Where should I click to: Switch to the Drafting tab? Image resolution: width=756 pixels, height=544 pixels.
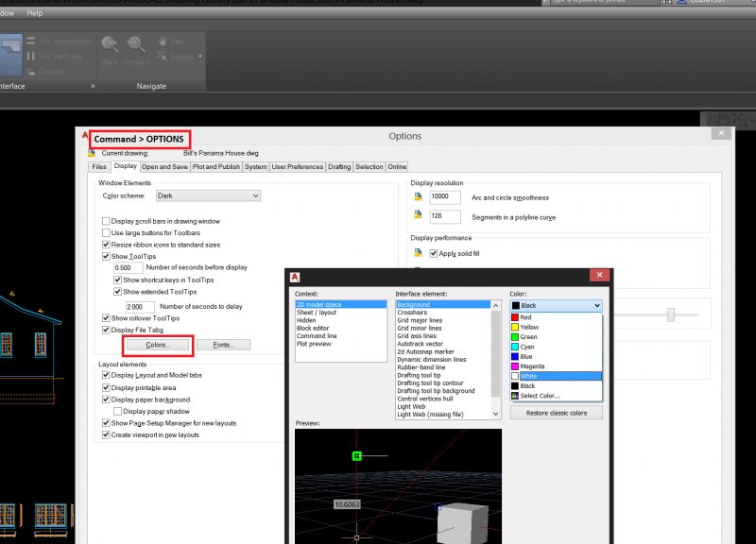[x=339, y=167]
